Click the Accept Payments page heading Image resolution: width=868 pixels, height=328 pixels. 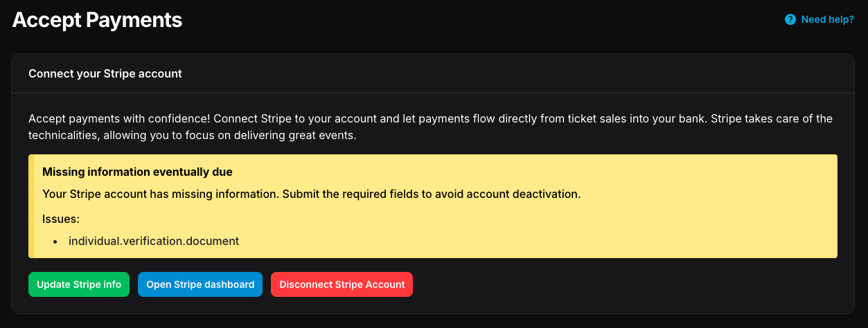(97, 20)
